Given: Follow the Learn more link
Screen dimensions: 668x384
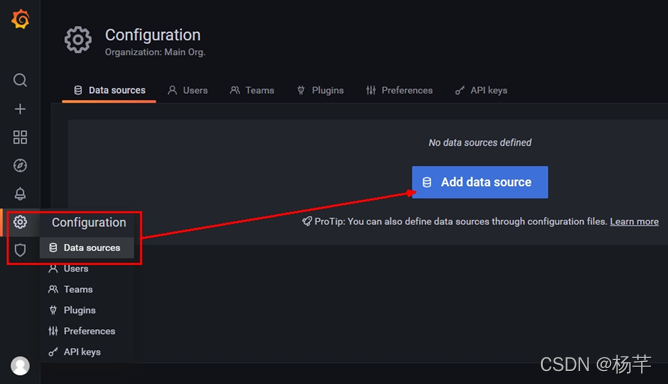Looking at the screenshot, I should point(634,222).
